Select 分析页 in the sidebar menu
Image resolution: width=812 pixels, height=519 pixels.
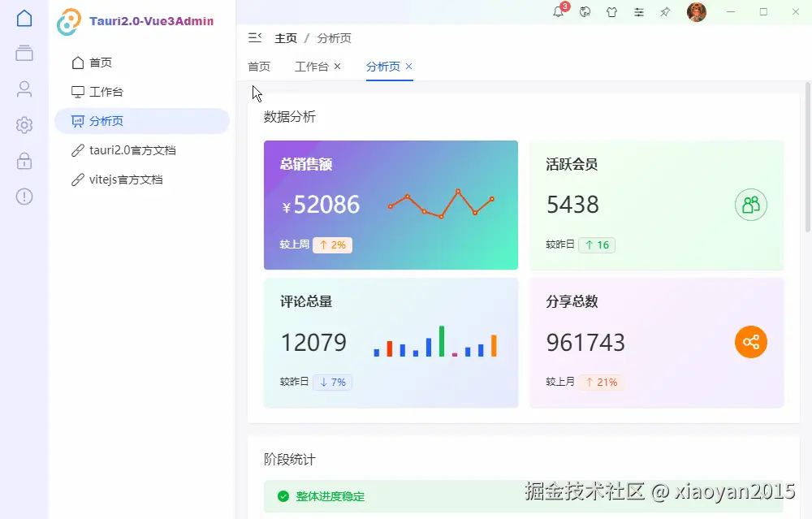142,121
